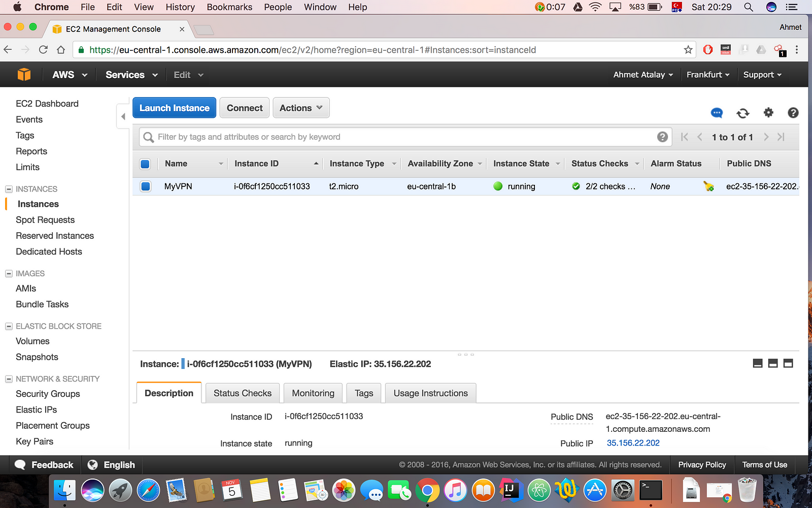Open the Chrome three-dot menu

pos(797,50)
